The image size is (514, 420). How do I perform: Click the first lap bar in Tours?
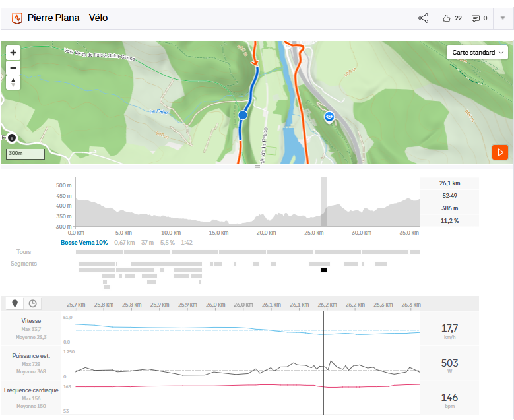tap(100, 252)
